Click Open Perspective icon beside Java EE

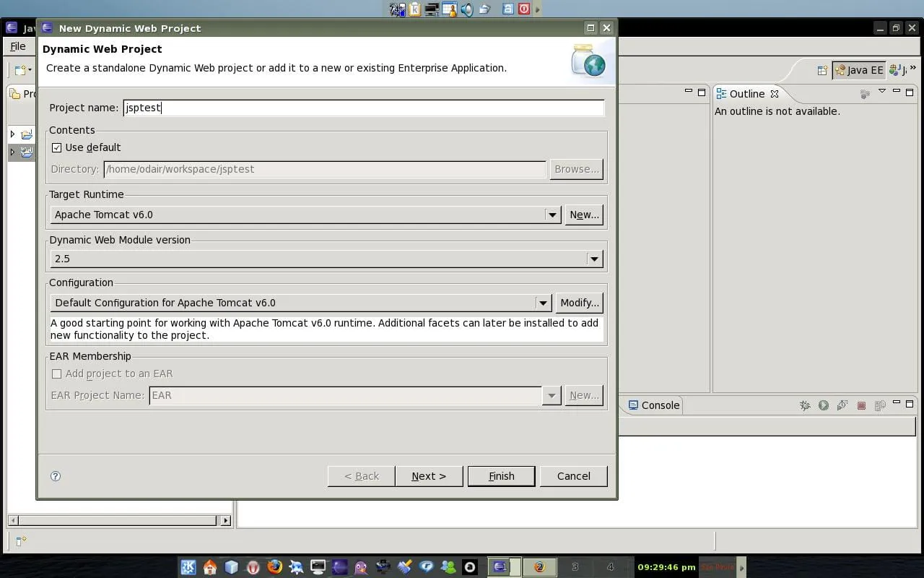[x=822, y=70]
